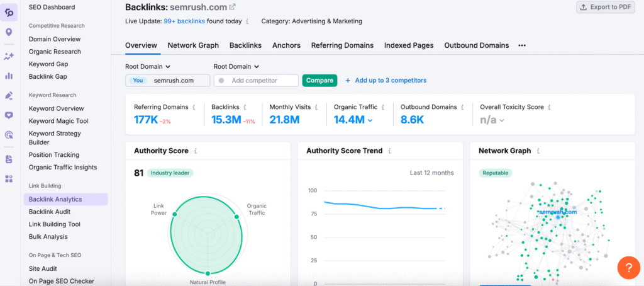The width and height of the screenshot is (644, 286).
Task: Click info icon beside Monthly Visits
Action: 316,107
